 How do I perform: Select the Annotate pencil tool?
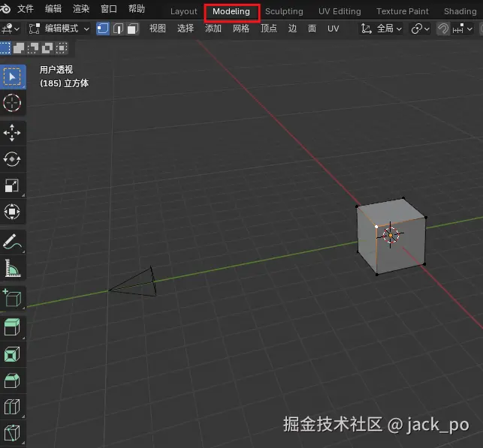pos(12,242)
